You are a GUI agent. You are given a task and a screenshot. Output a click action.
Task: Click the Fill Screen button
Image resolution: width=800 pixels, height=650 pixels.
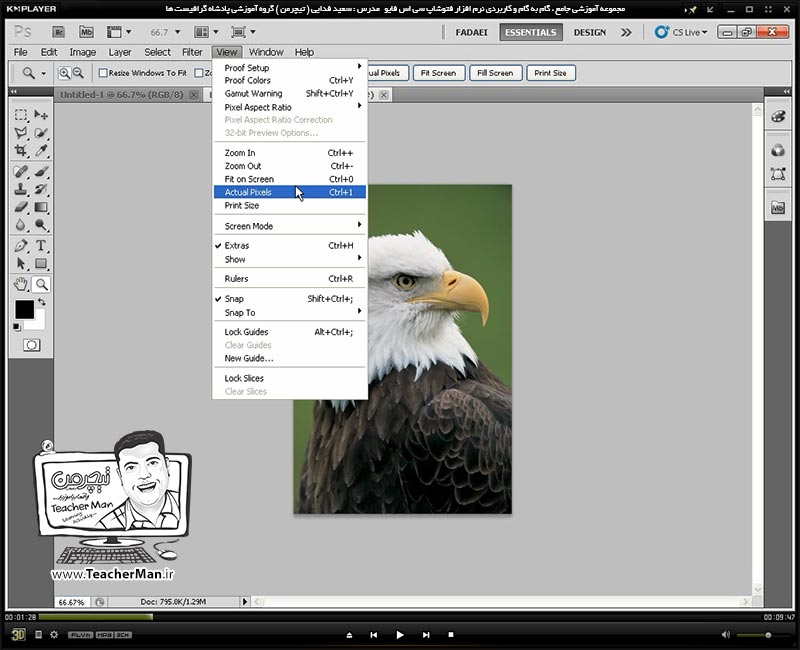tap(495, 73)
